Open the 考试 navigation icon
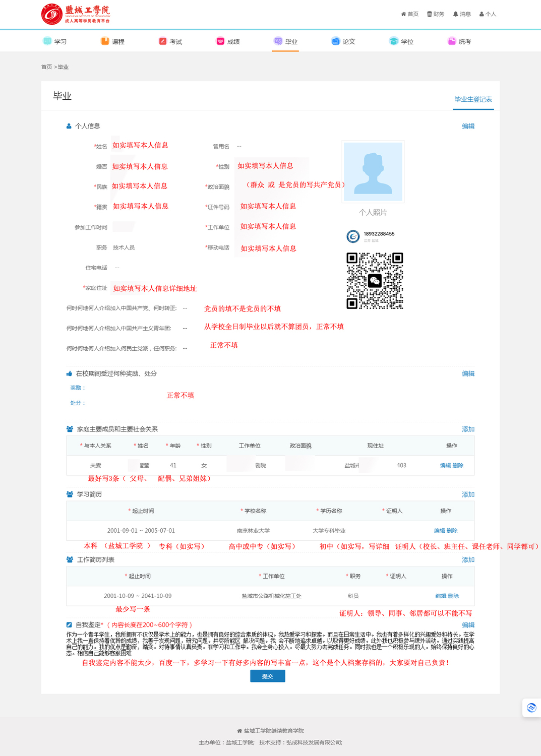This screenshot has height=756, width=541. 163,41
